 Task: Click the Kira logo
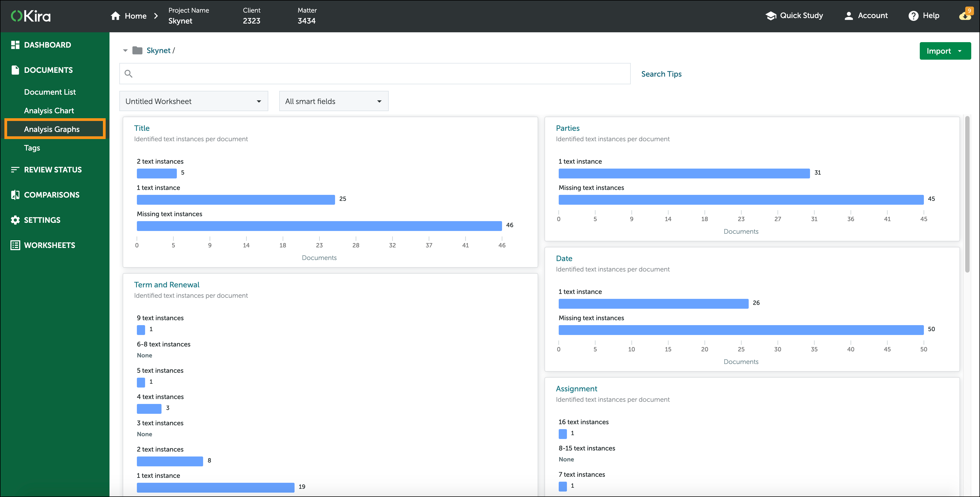point(31,16)
